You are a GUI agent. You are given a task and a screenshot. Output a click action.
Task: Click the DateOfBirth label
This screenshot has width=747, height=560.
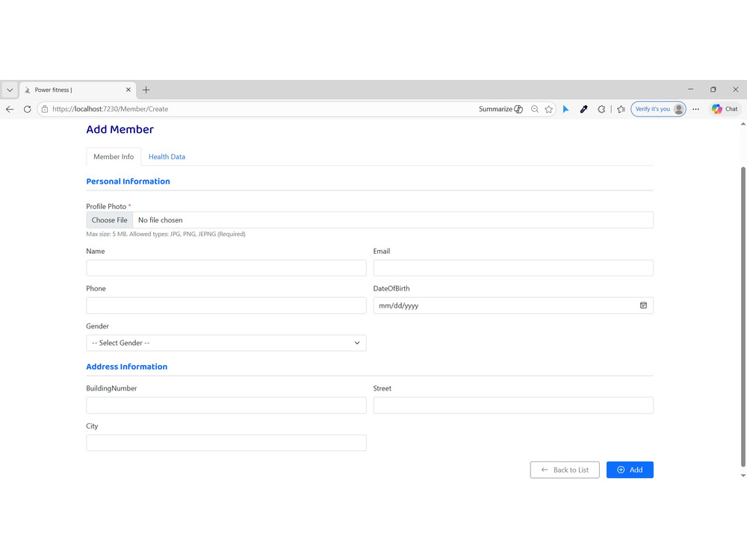pyautogui.click(x=391, y=288)
